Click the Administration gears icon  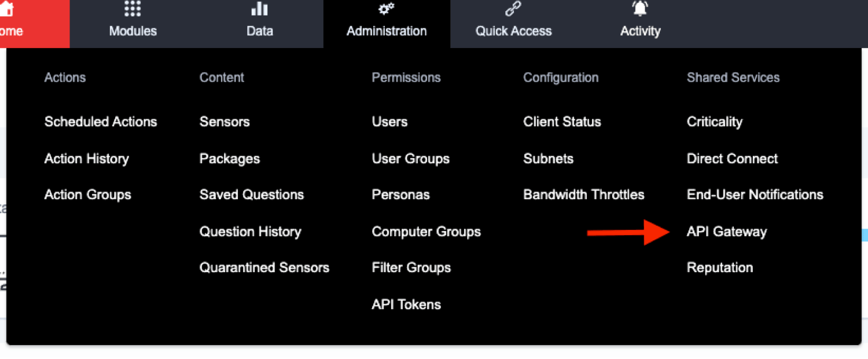point(387,9)
